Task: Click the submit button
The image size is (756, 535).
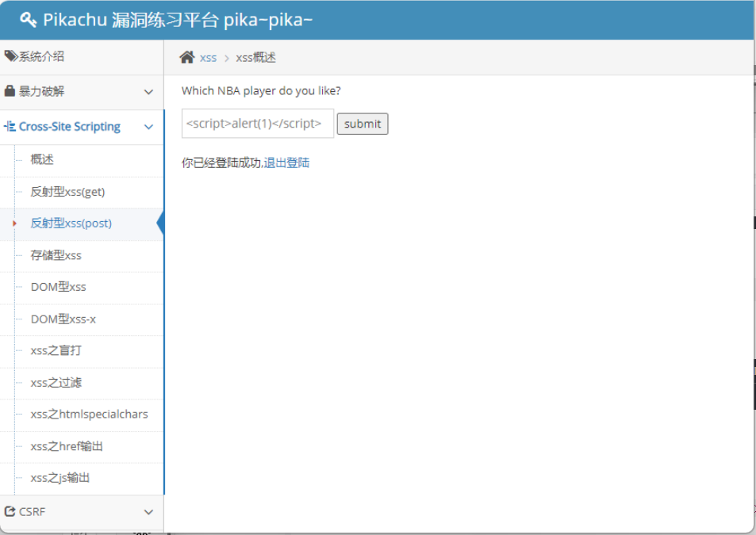Action: (362, 124)
